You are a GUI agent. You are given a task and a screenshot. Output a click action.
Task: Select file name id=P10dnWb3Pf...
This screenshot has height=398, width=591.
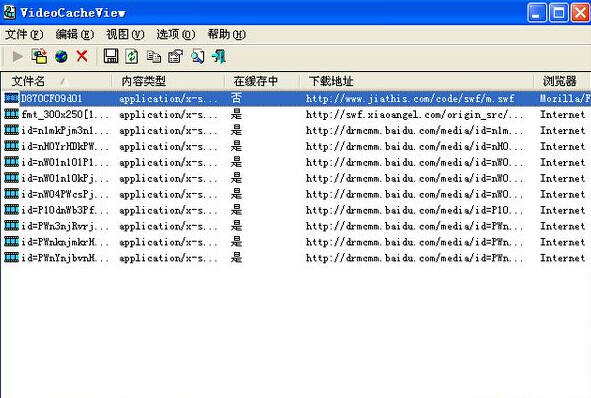65,210
